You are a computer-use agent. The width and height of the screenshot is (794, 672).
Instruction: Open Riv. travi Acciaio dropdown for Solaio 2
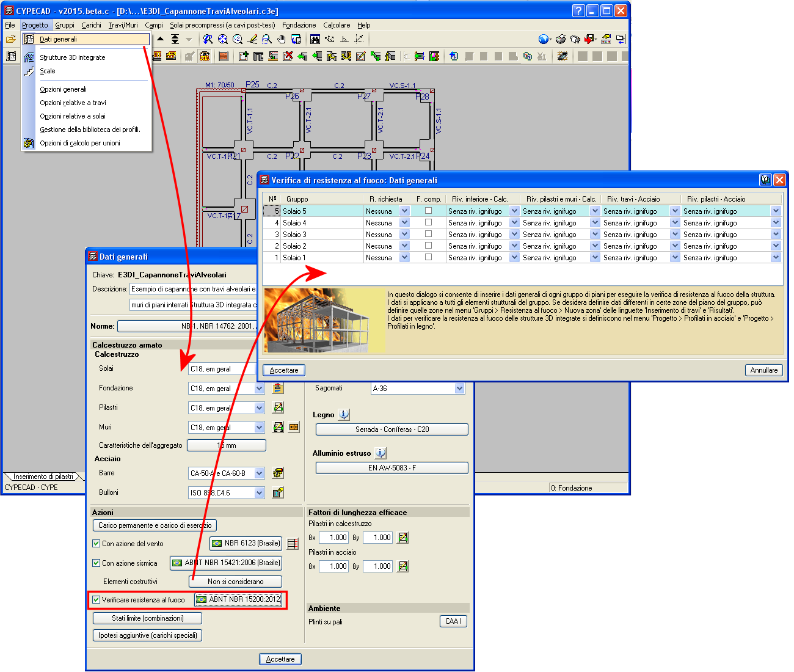click(x=675, y=246)
